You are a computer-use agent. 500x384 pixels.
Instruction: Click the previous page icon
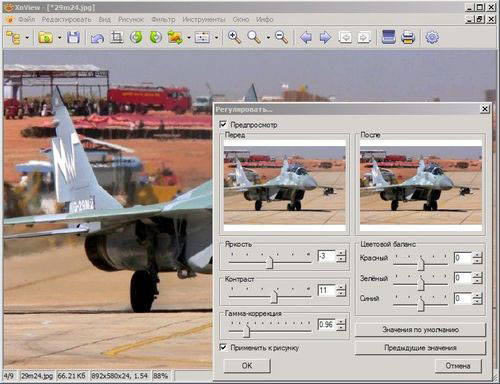[x=345, y=37]
